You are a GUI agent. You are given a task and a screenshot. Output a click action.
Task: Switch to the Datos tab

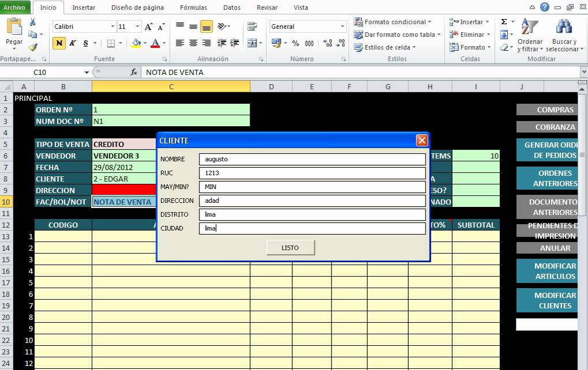(232, 7)
